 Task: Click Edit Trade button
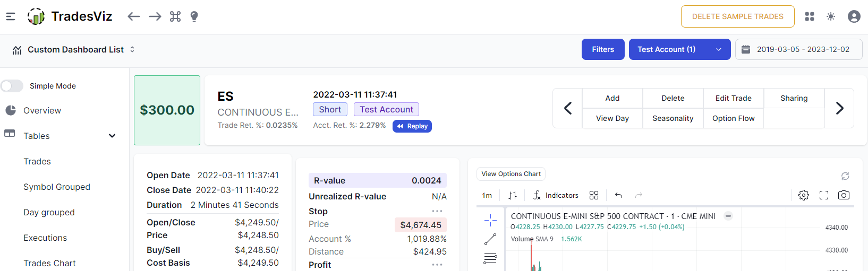click(734, 98)
